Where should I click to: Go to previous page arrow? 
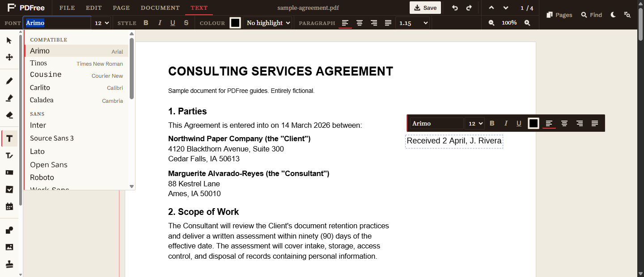tap(491, 8)
